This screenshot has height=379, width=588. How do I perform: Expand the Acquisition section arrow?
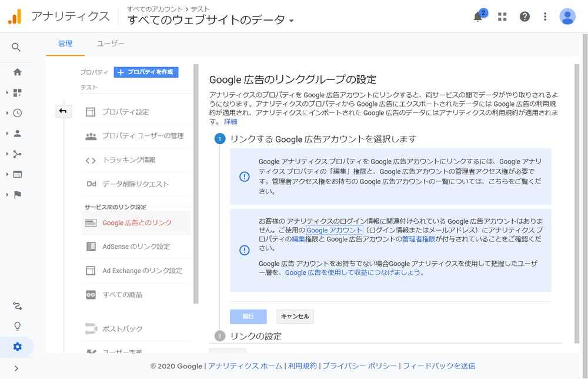pos(7,154)
